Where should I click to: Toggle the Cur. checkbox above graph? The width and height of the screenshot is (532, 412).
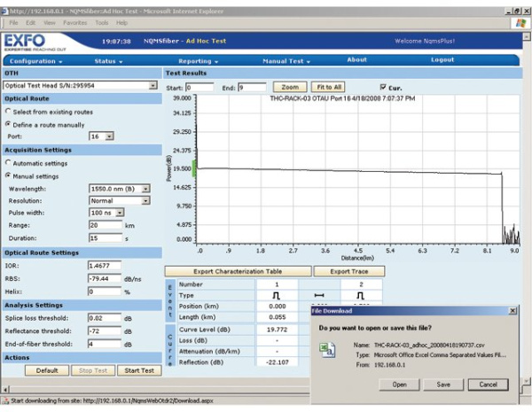[x=383, y=88]
